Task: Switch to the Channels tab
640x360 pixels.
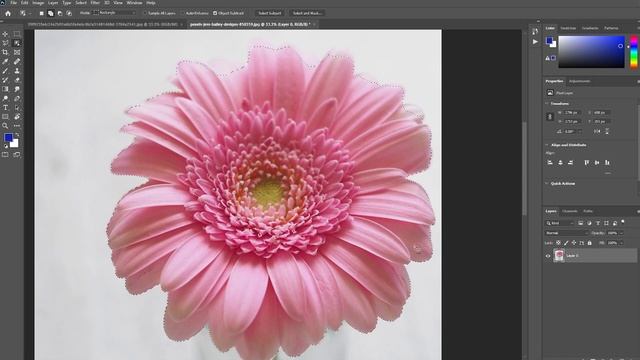Action: 570,211
